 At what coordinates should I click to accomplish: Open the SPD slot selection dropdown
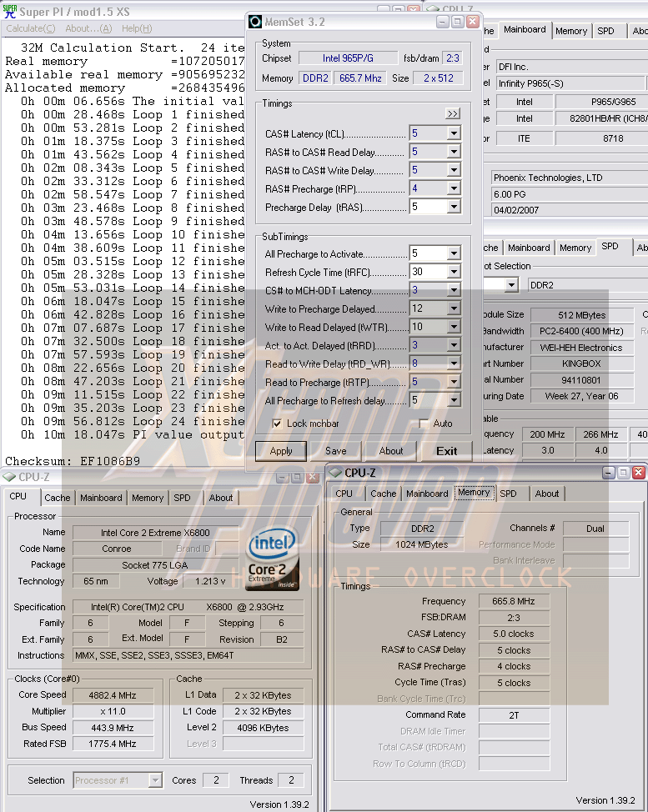511,285
